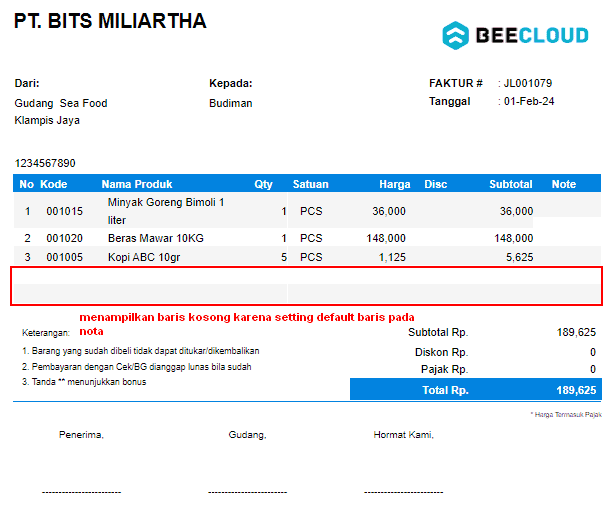Click the Hormat Kami signature label
Screen dimensions: 616x507
click(403, 435)
